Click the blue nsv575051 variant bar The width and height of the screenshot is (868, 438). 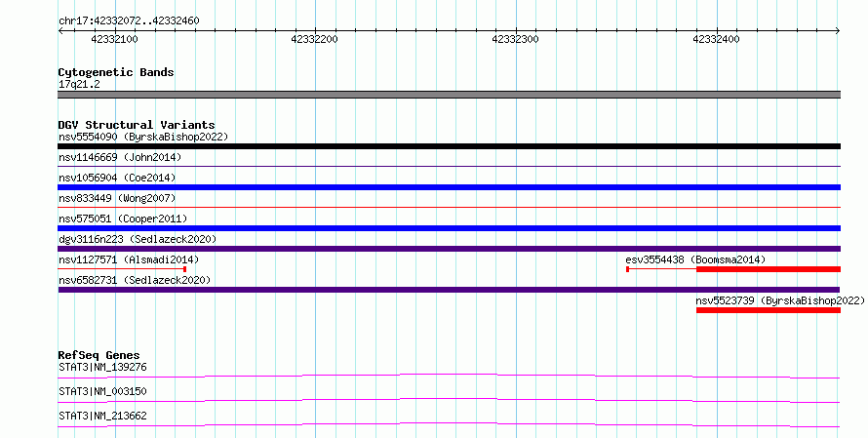pos(449,228)
